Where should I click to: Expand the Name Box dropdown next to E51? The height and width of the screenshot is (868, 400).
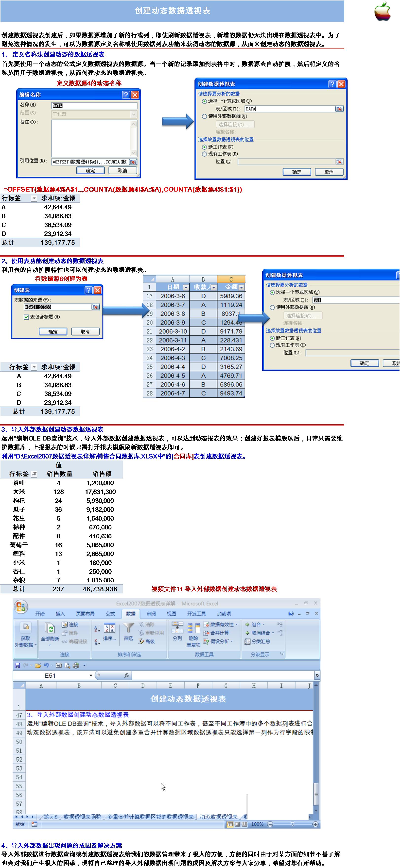(91, 675)
